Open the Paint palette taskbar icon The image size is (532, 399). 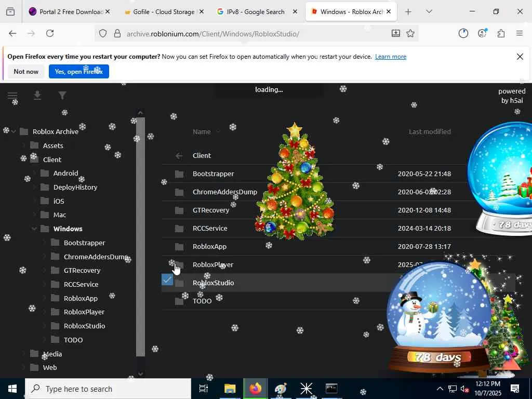(x=281, y=389)
